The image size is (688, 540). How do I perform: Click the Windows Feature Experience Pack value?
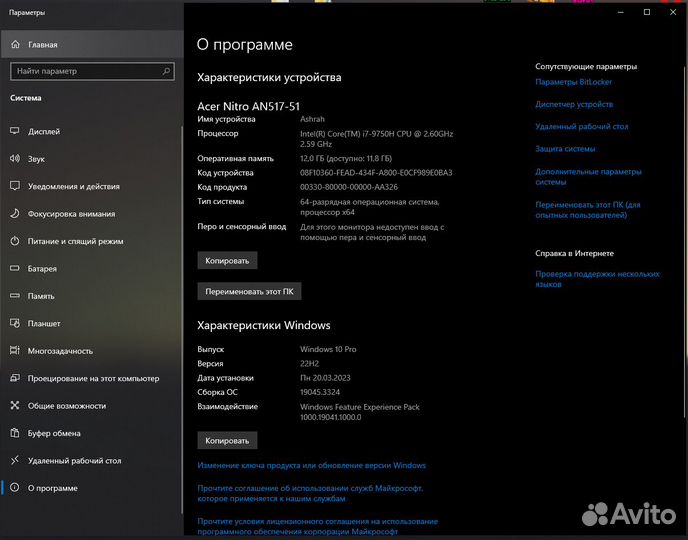click(360, 412)
